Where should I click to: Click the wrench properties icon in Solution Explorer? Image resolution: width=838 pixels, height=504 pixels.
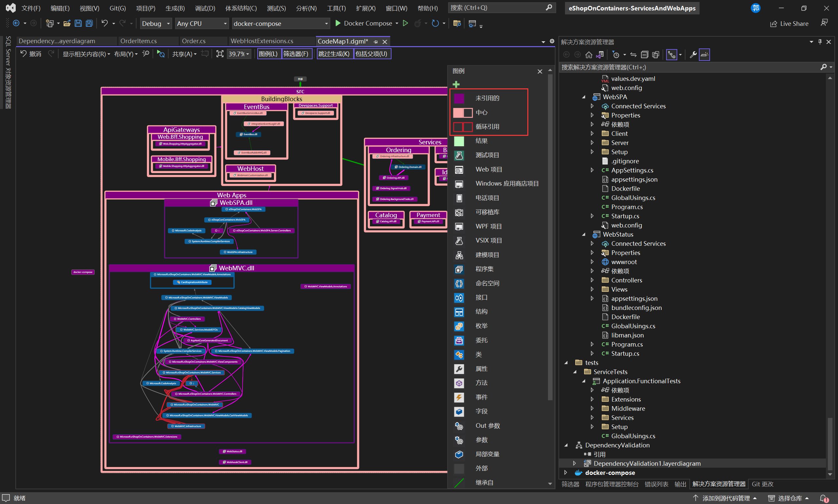click(693, 55)
